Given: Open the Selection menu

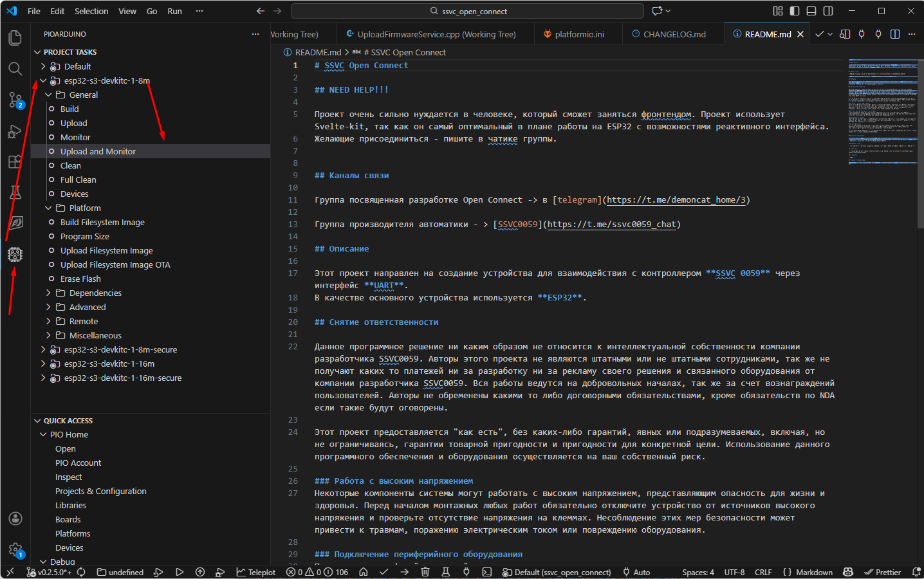Looking at the screenshot, I should pyautogui.click(x=91, y=11).
